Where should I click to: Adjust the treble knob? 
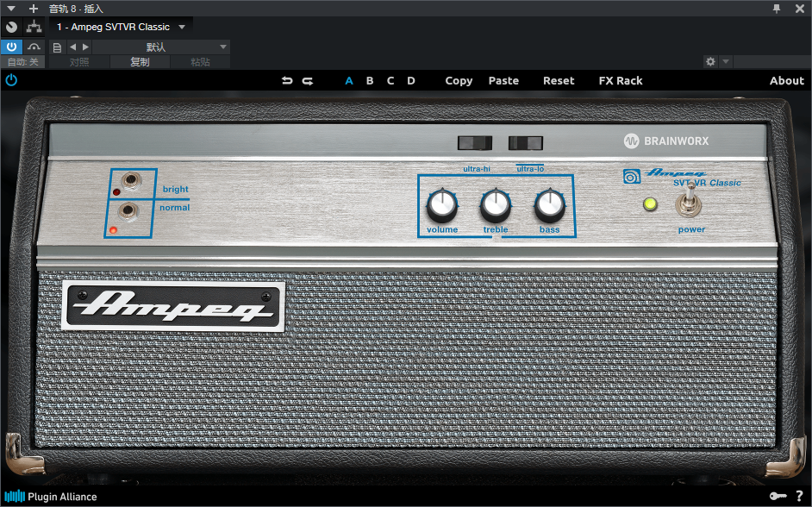pyautogui.click(x=496, y=204)
